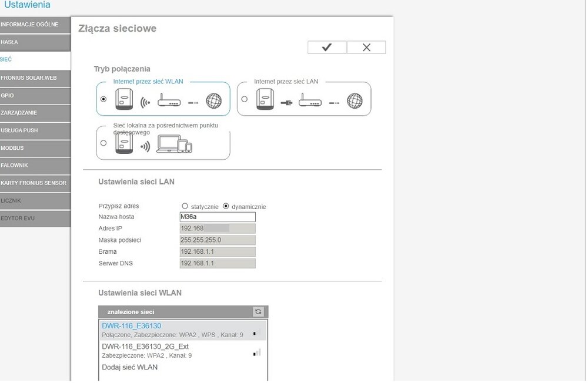Cancel changes with the X button
The height and width of the screenshot is (383, 588).
[x=366, y=48]
